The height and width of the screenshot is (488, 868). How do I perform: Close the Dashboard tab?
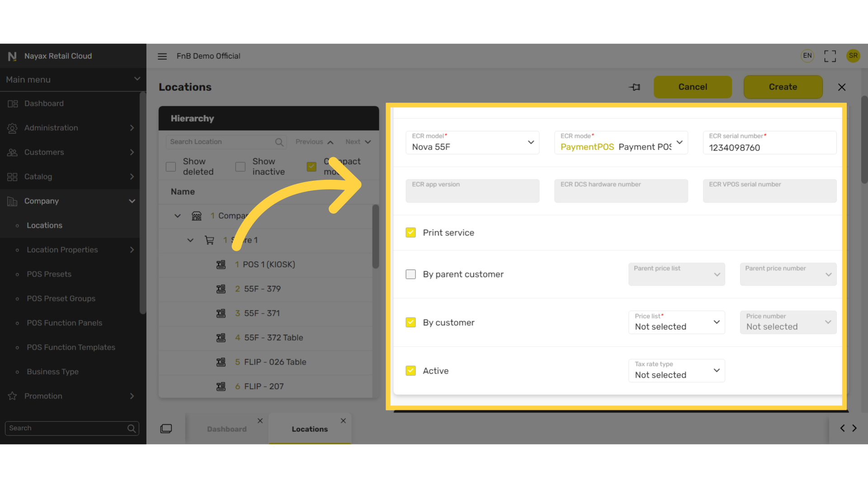point(260,421)
